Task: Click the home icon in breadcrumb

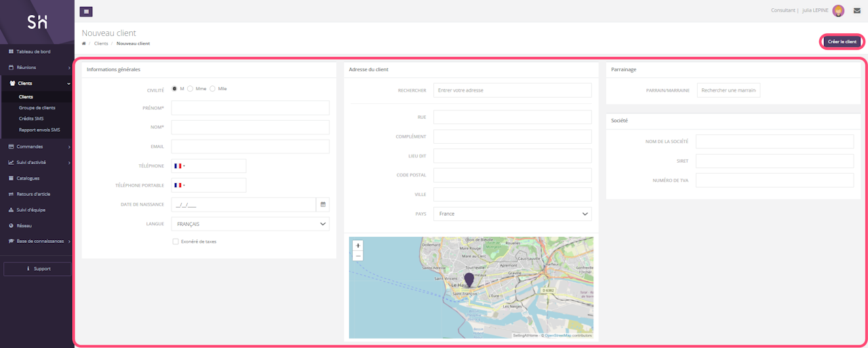Action: click(84, 43)
